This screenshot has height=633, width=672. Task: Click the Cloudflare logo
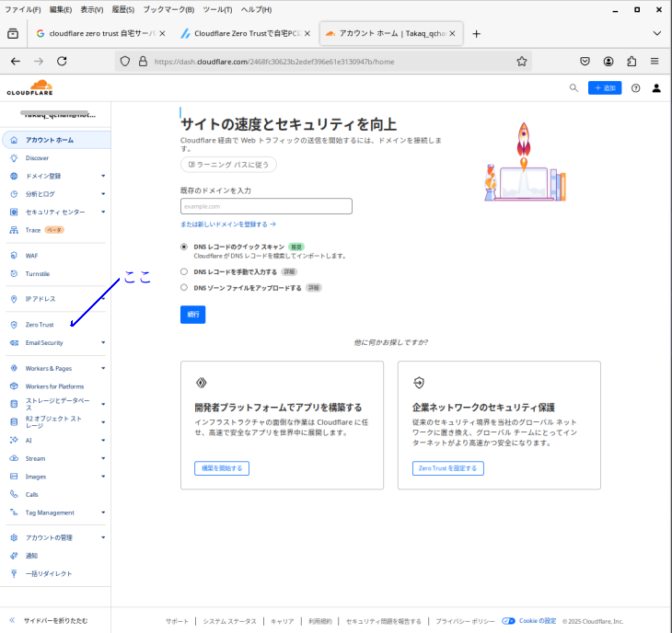[x=29, y=87]
